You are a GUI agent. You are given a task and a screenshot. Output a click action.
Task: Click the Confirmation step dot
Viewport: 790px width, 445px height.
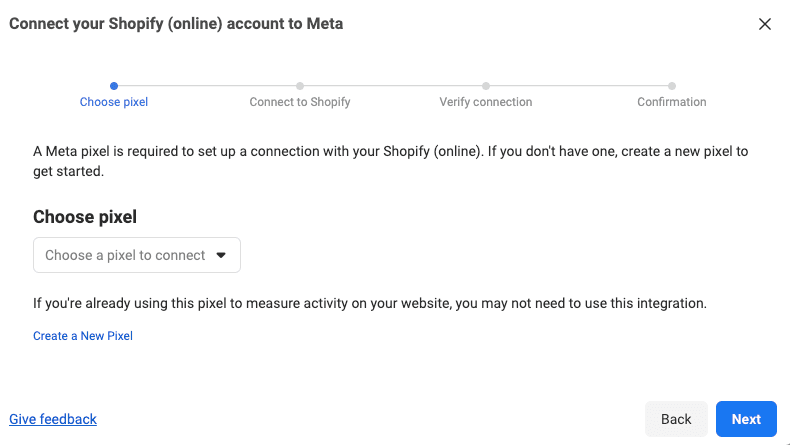672,86
